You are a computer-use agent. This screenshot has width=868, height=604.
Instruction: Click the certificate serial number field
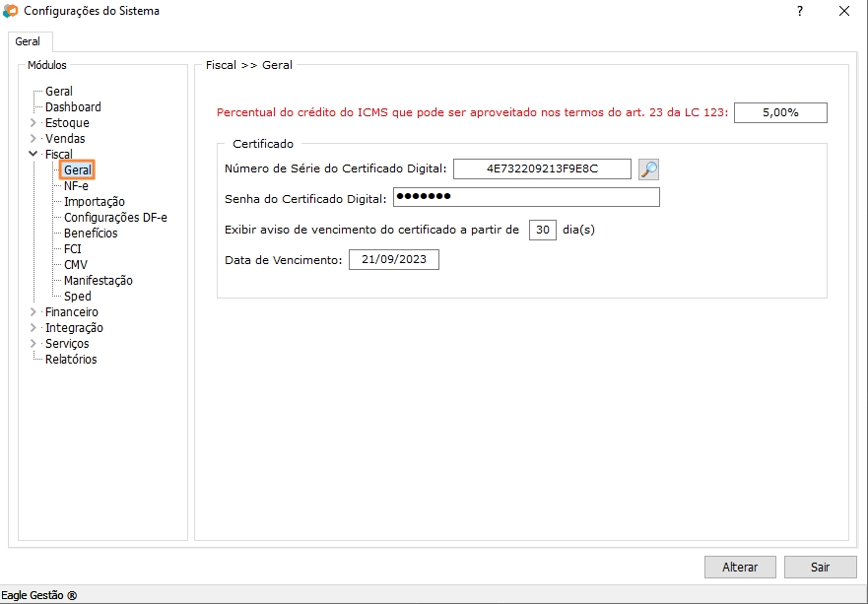click(542, 168)
